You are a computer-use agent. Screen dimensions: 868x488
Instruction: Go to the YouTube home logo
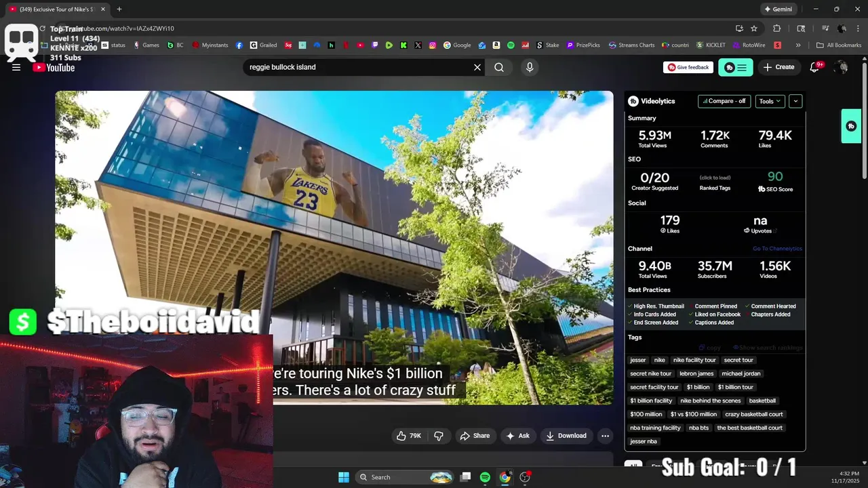tap(54, 67)
